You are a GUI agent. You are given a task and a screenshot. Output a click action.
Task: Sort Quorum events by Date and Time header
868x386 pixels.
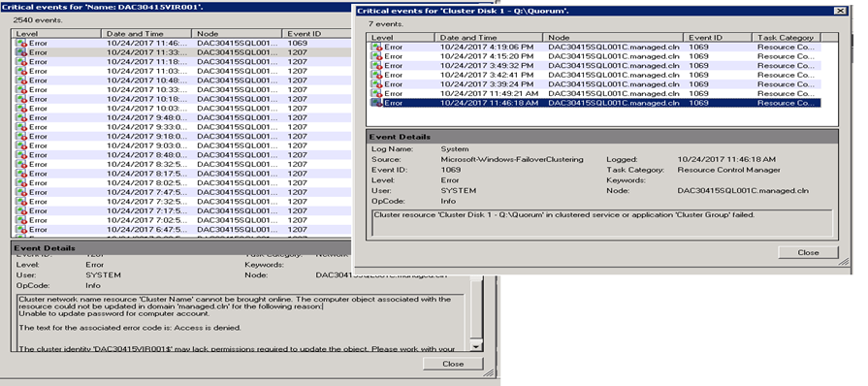[489, 38]
